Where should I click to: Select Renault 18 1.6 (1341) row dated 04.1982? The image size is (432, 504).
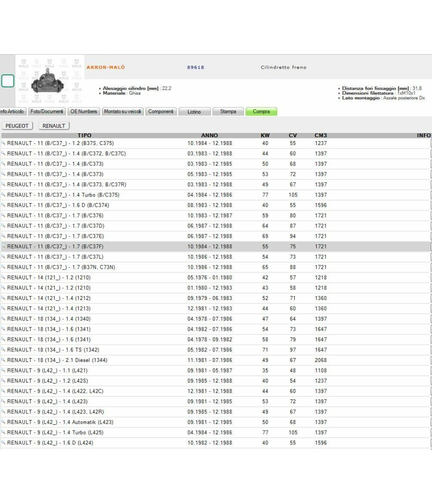(216, 329)
